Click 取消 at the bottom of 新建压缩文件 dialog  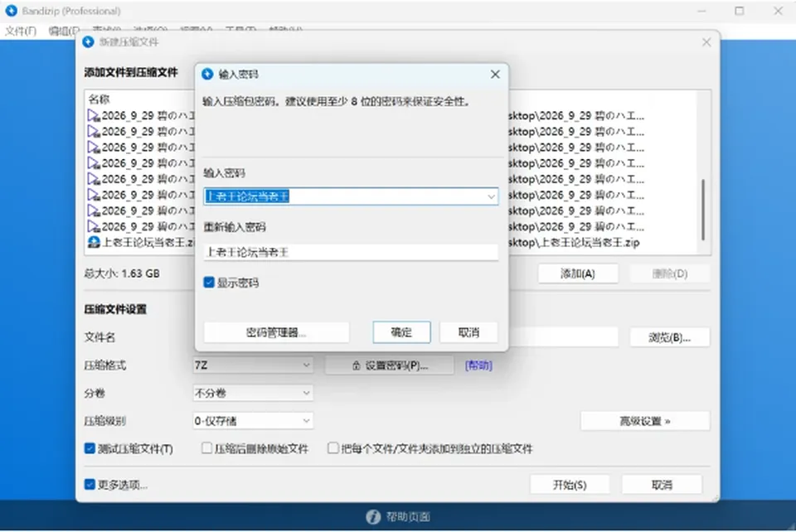pyautogui.click(x=662, y=485)
